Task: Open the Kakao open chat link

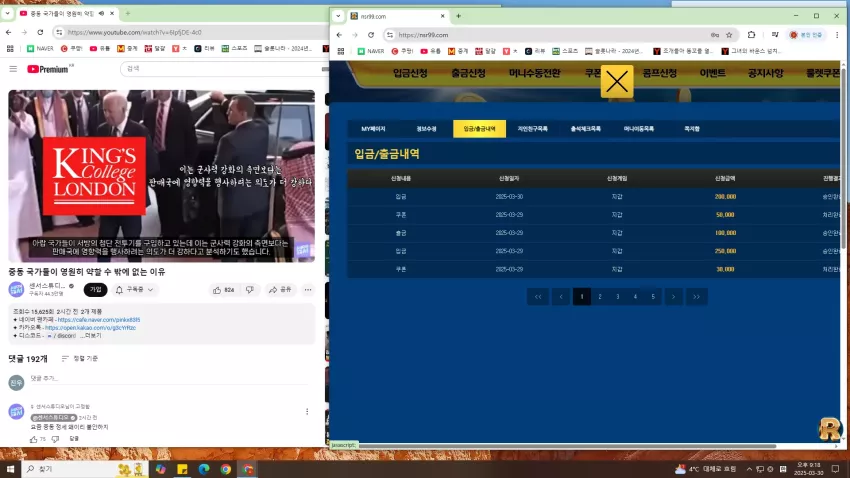Action: (90, 328)
